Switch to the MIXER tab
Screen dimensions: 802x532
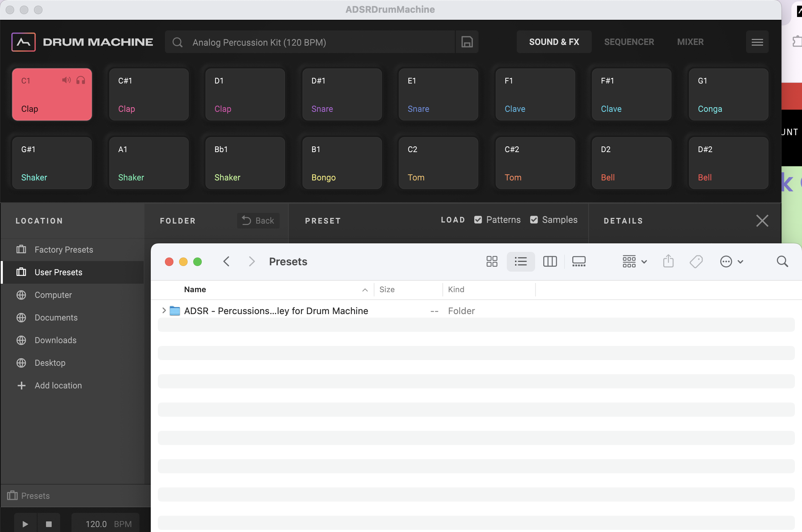[690, 42]
